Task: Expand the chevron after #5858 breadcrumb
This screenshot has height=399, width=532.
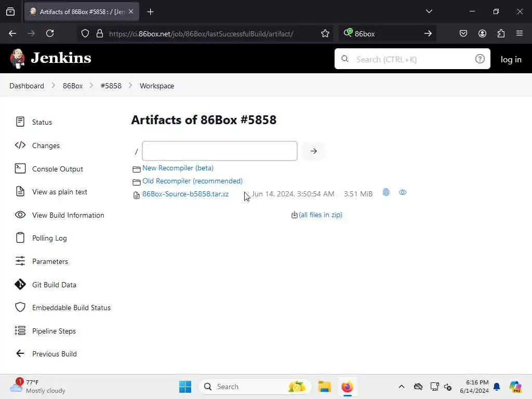Action: pos(130,86)
